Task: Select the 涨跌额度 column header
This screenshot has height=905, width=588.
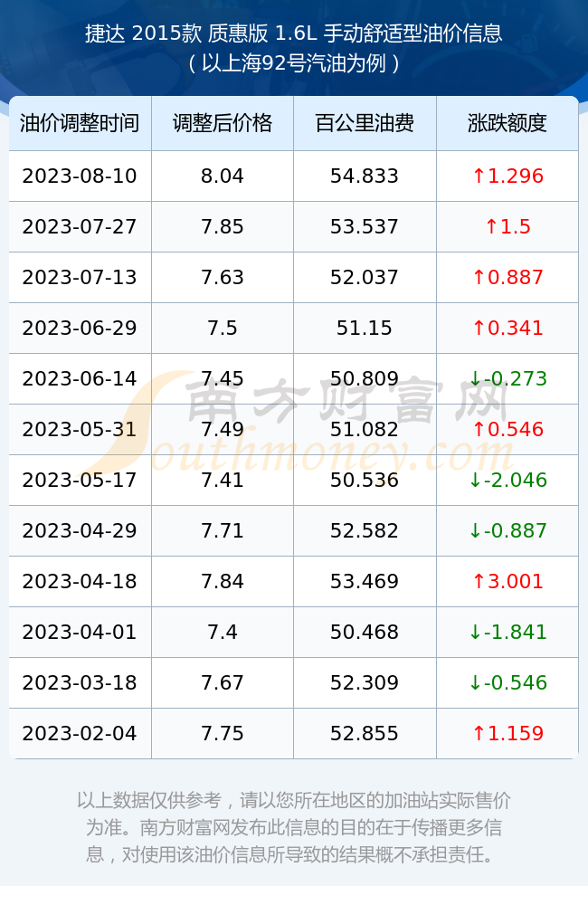Action: click(x=507, y=123)
